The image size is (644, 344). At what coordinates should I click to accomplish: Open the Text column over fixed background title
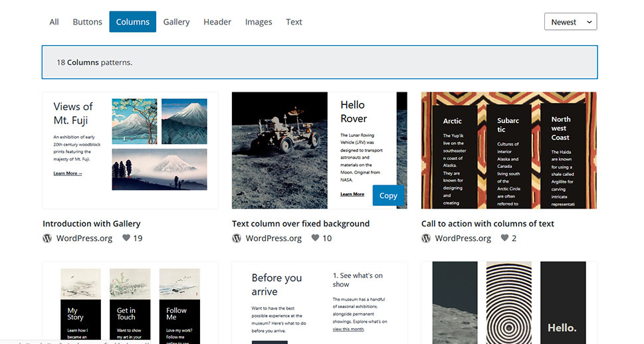click(300, 224)
